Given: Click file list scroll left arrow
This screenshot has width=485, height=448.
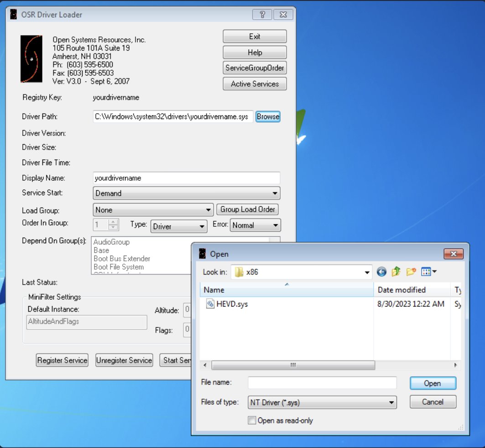Looking at the screenshot, I should pos(205,365).
